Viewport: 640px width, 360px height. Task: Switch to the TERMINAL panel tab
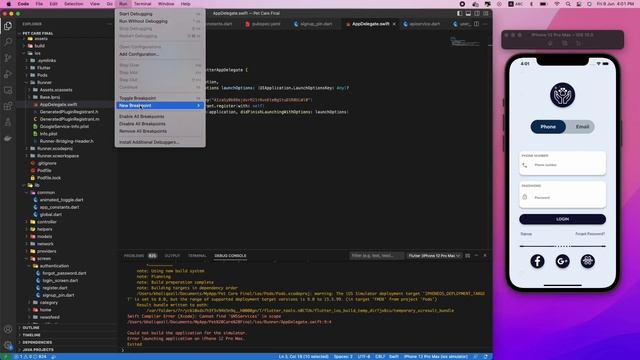197,256
